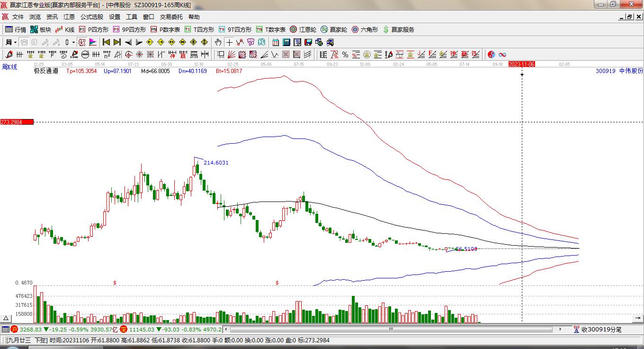This screenshot has height=349, width=644.
Task: Click the black right arrow icon
Action: pyautogui.click(x=139, y=42)
